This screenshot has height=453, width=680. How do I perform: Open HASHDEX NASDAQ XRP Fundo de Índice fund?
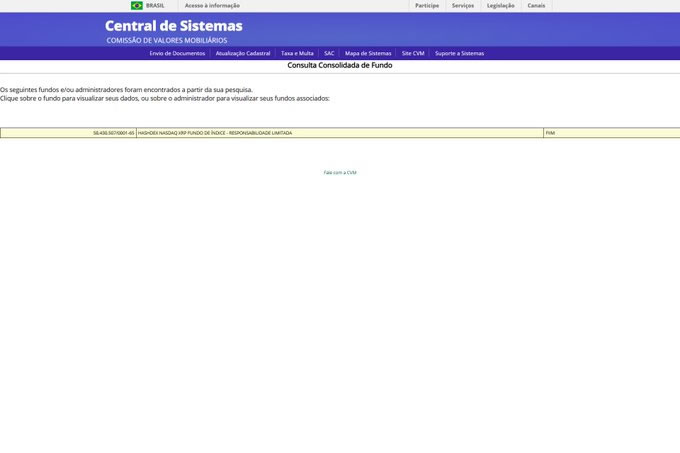click(215, 133)
